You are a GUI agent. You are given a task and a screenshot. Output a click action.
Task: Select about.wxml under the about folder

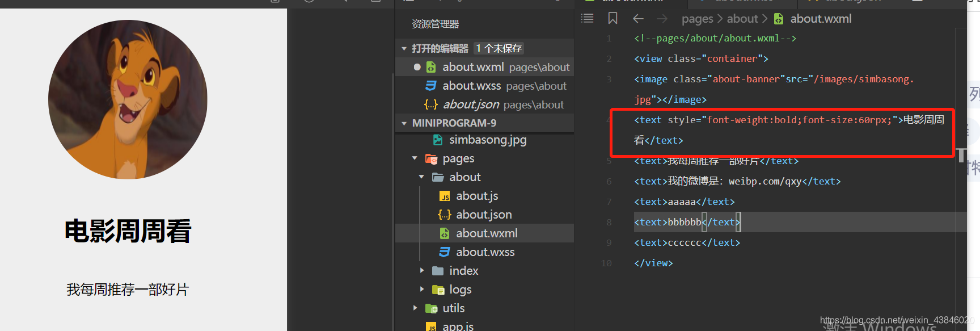tap(484, 233)
